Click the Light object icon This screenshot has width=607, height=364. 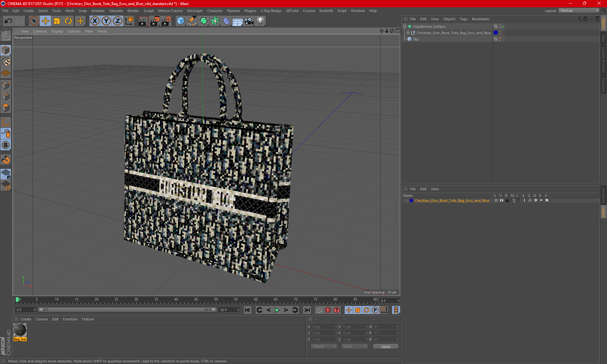(x=260, y=21)
